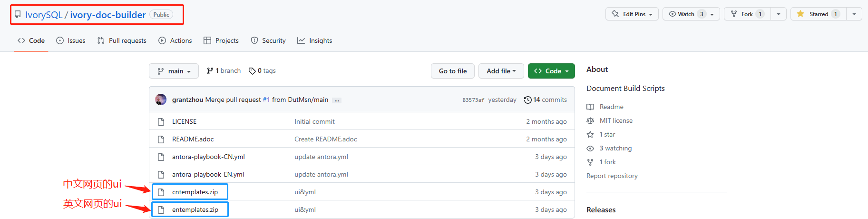Switch to the Issues tab
The width and height of the screenshot is (868, 219).
coord(71,41)
